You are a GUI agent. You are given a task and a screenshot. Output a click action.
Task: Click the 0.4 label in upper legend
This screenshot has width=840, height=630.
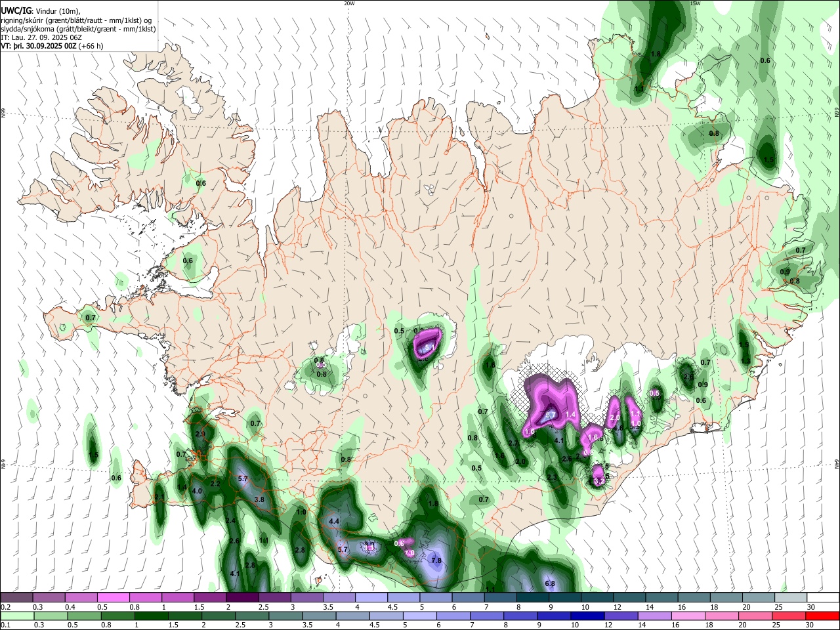70,607
